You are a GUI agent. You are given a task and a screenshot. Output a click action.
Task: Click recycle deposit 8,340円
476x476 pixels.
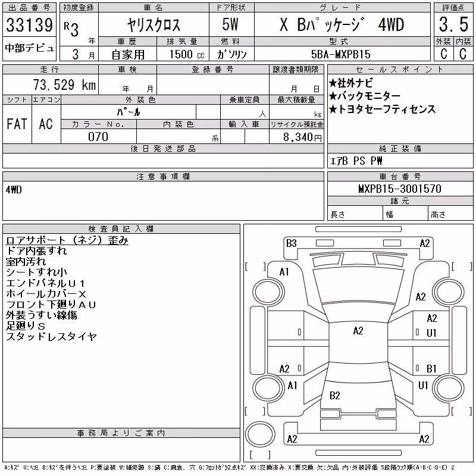tap(302, 137)
